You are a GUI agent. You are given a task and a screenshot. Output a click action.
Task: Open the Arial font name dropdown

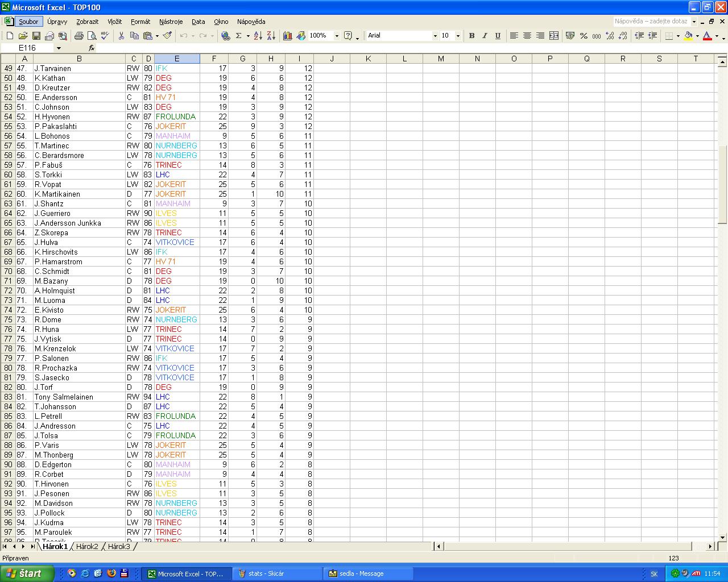click(x=435, y=36)
